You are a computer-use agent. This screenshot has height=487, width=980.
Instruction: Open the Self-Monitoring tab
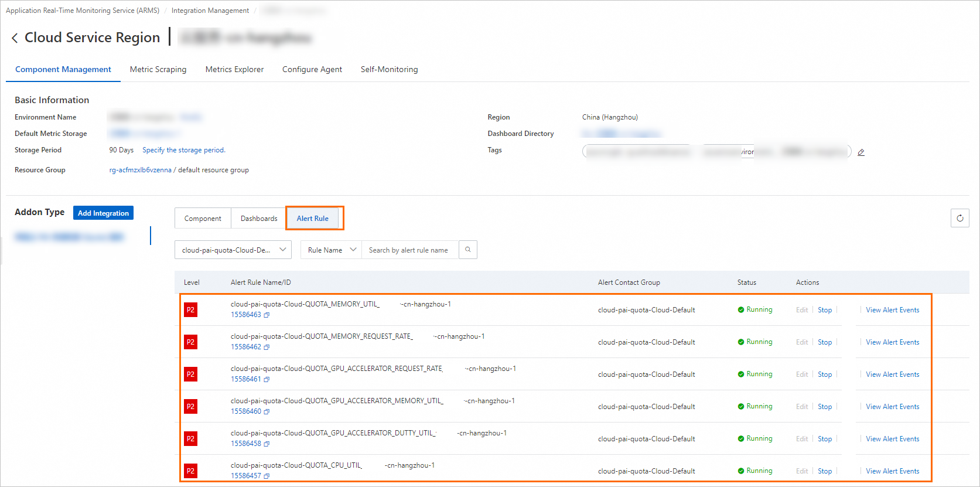390,69
